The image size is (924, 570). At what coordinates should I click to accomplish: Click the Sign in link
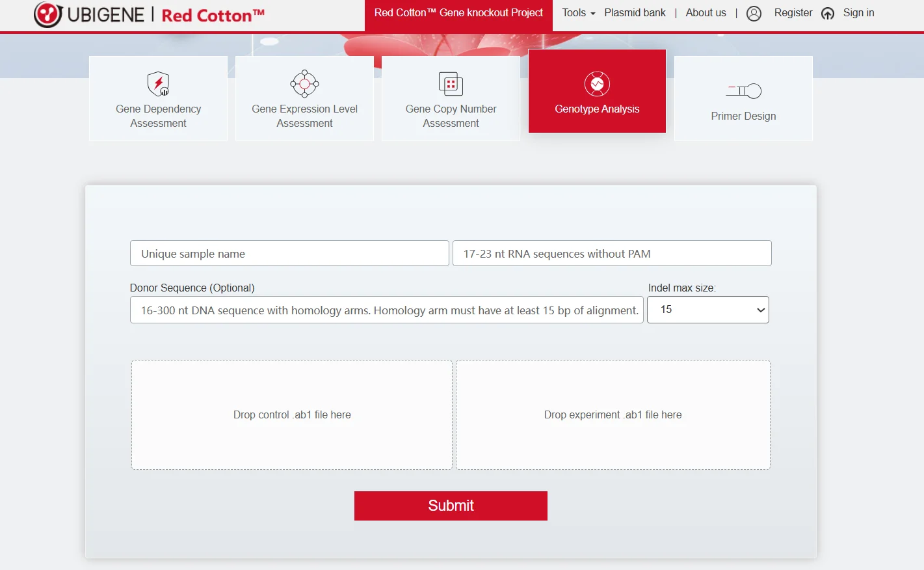coord(858,13)
